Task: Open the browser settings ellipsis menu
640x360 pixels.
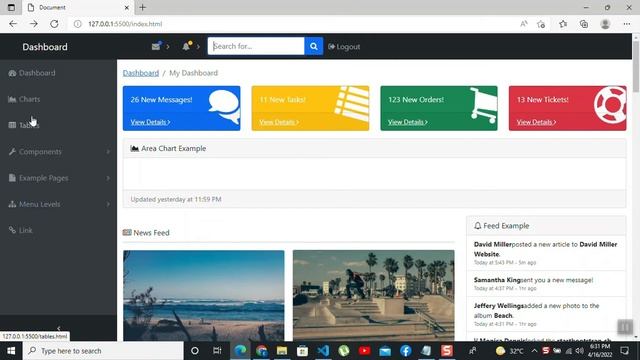Action: point(627,24)
